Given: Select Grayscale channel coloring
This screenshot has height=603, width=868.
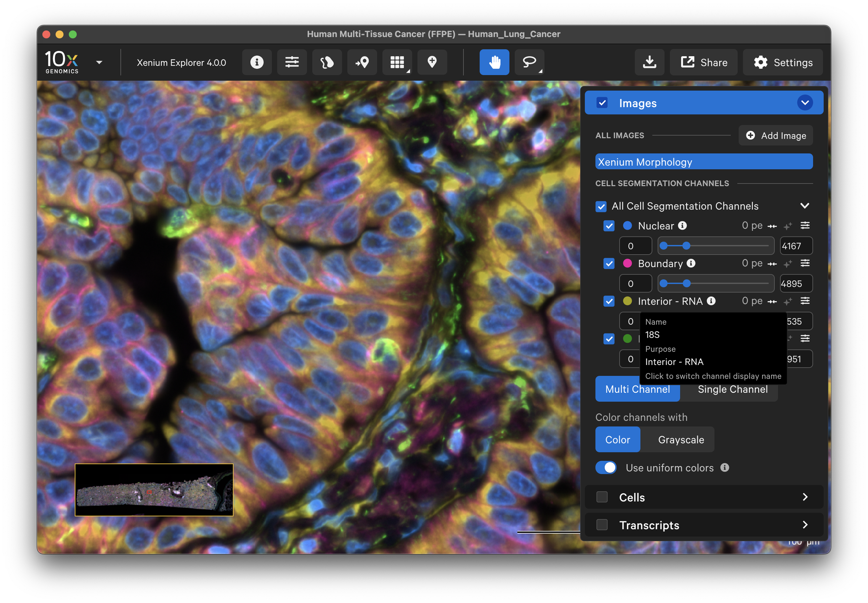Looking at the screenshot, I should (x=681, y=440).
